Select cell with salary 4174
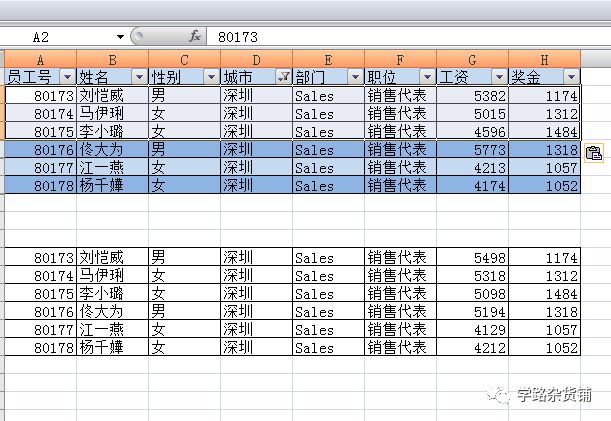Screen dimensions: 611x421 [472, 185]
